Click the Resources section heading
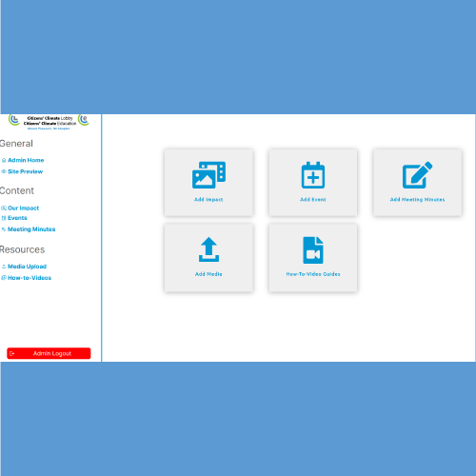Image resolution: width=476 pixels, height=476 pixels. click(22, 249)
